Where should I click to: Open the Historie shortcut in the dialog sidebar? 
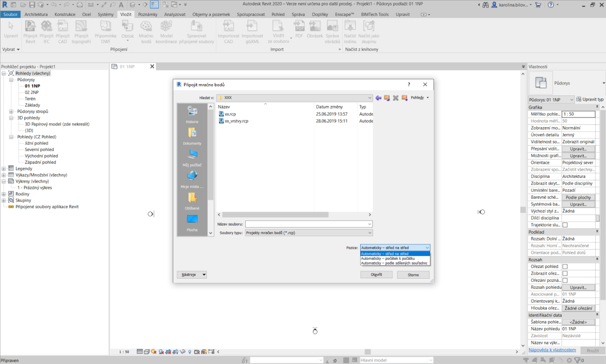[x=192, y=115]
